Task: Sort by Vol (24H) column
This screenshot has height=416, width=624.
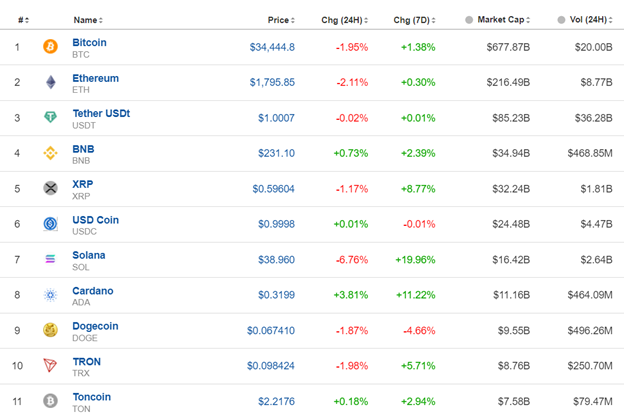Action: click(591, 20)
